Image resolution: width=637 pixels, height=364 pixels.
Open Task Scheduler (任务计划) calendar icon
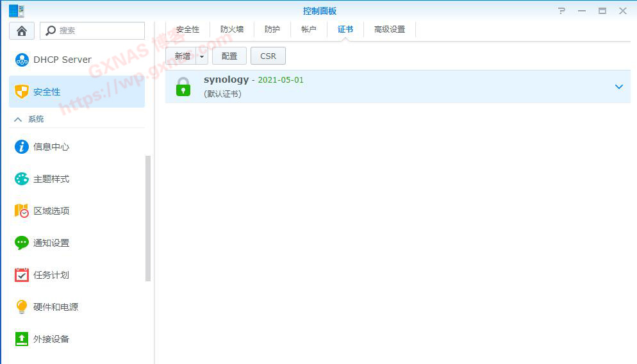point(22,275)
